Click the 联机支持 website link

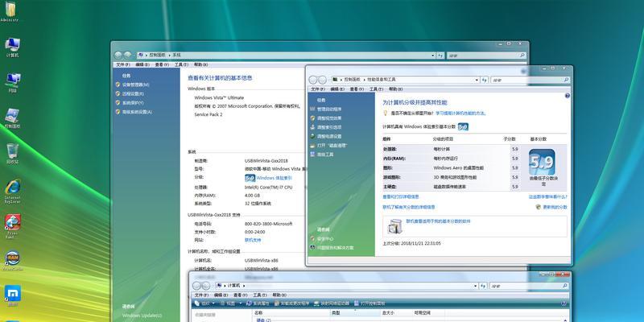[x=253, y=240]
